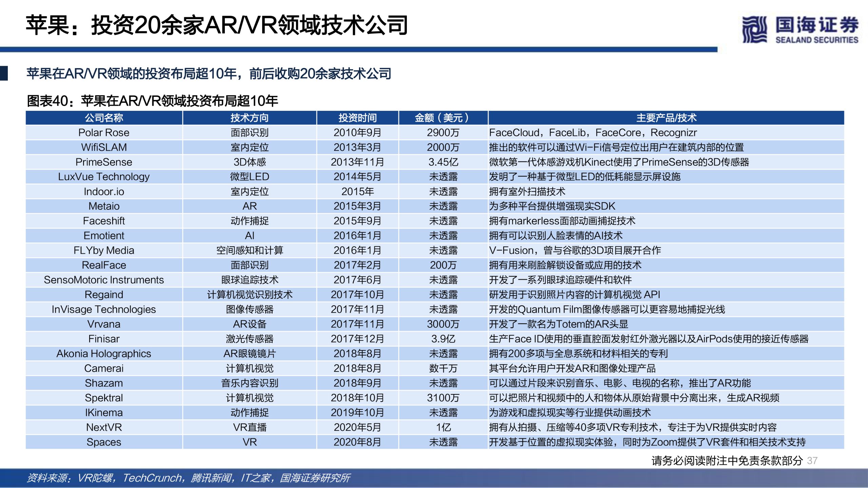The image size is (868, 488).
Task: Select the InVisage Technologies cell
Action: (x=104, y=309)
